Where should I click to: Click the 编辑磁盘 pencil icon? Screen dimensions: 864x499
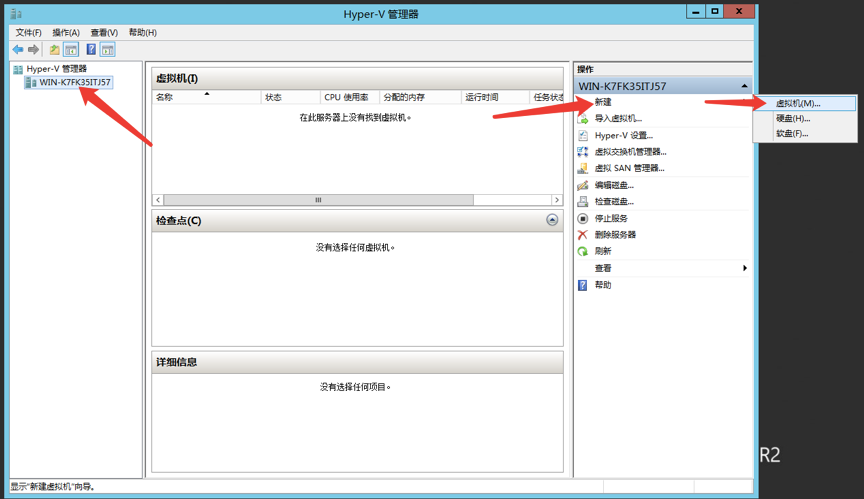click(x=582, y=185)
